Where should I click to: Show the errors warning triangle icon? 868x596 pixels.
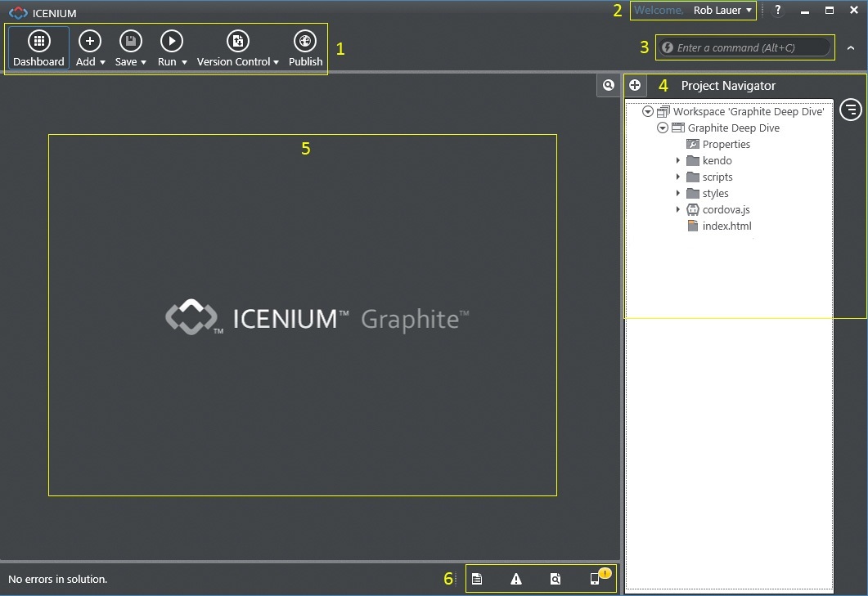coord(516,579)
